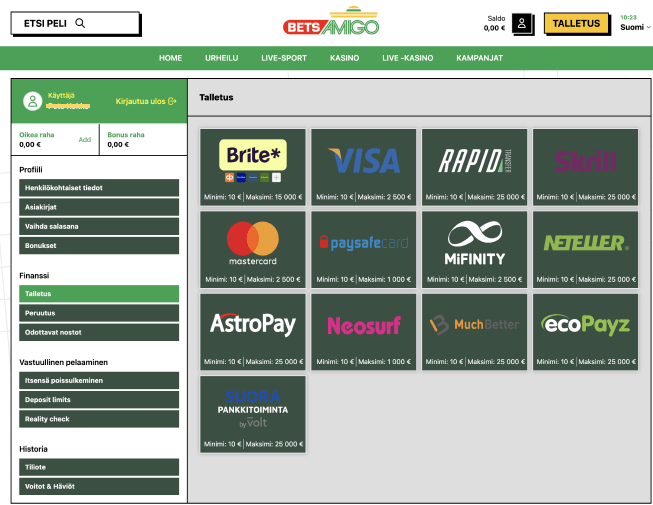The image size is (653, 505).
Task: Open Bonukset in the sidebar
Action: tap(99, 245)
